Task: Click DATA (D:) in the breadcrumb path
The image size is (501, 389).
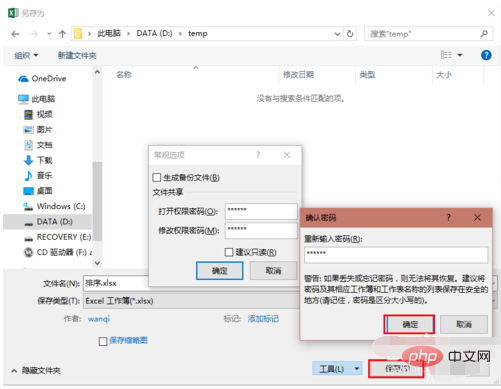Action: [x=154, y=33]
